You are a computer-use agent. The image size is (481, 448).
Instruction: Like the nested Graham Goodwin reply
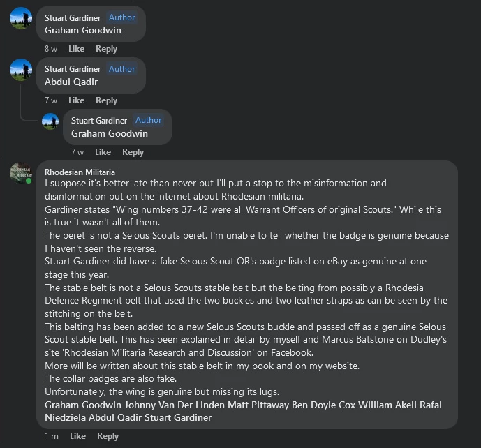[x=103, y=152]
